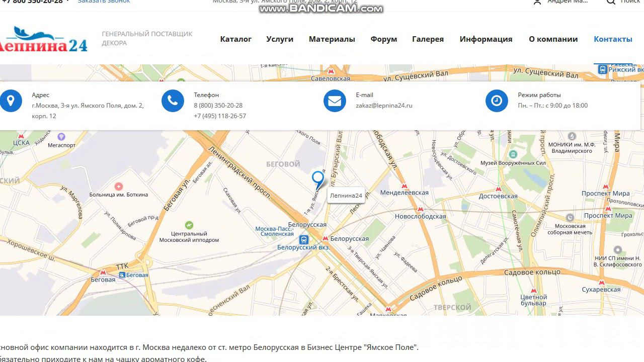This screenshot has width=644, height=362.
Task: Open the О компании page
Action: pos(553,39)
